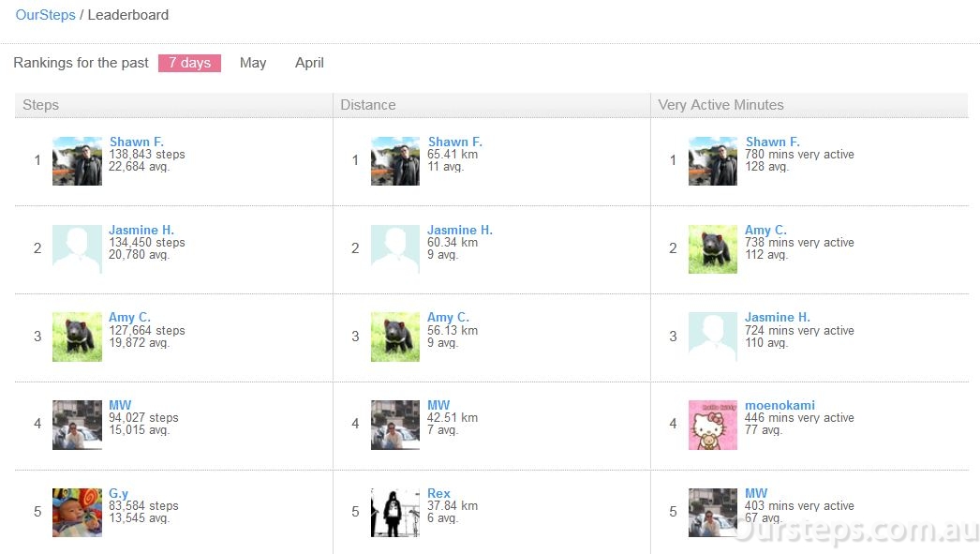The width and height of the screenshot is (980, 554).
Task: Open MW's avatar in Steps column
Action: point(77,426)
